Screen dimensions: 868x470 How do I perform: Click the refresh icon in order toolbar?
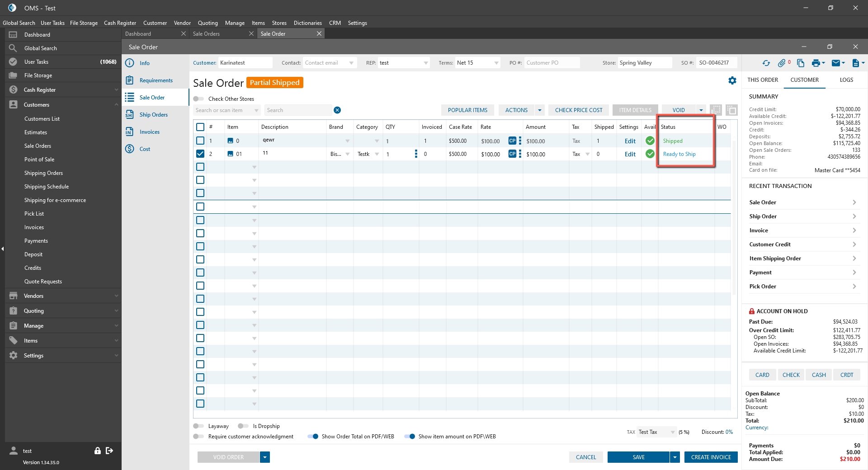[x=766, y=63]
